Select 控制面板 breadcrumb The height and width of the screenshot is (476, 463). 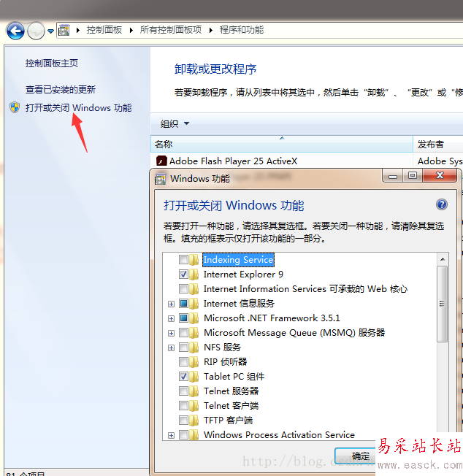click(104, 30)
